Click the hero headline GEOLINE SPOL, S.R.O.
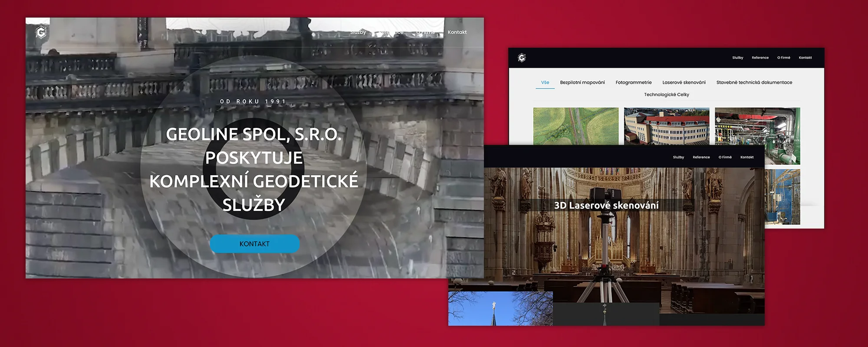This screenshot has height=347, width=868. 254,134
